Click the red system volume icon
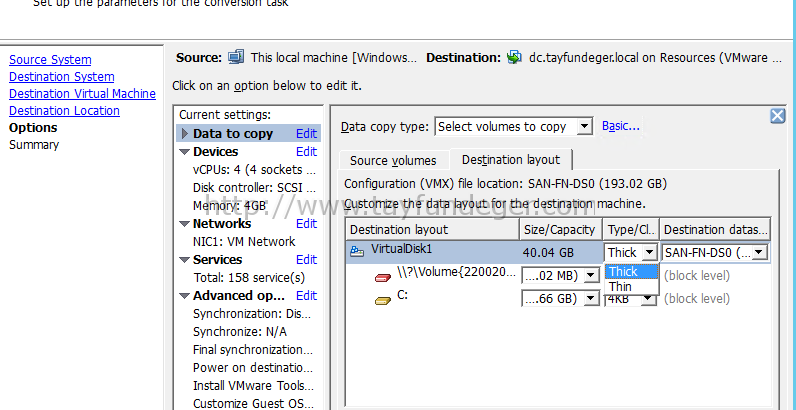Image resolution: width=796 pixels, height=410 pixels. click(383, 278)
